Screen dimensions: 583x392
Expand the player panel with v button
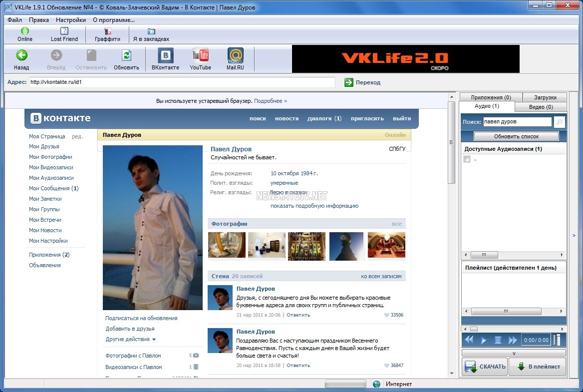(x=514, y=353)
